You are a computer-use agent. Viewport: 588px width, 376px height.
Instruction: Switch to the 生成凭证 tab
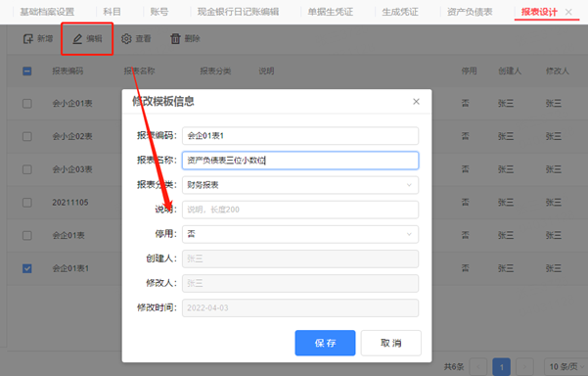[x=400, y=12]
